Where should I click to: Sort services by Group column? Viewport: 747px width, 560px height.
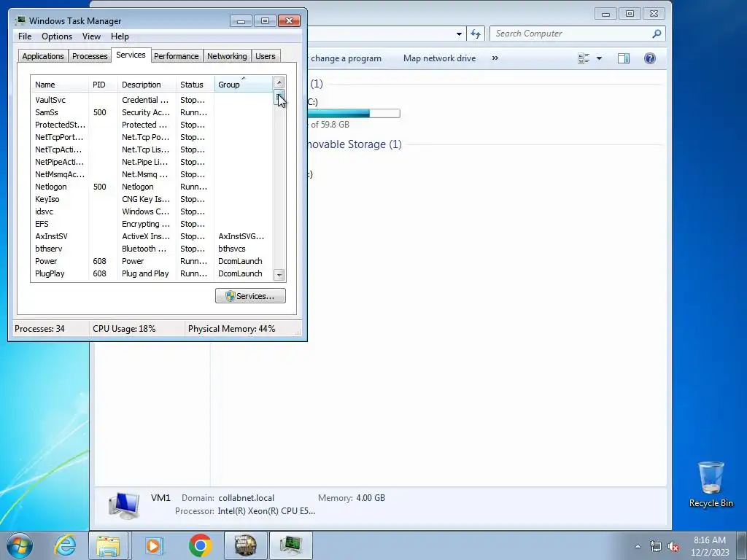pyautogui.click(x=244, y=85)
